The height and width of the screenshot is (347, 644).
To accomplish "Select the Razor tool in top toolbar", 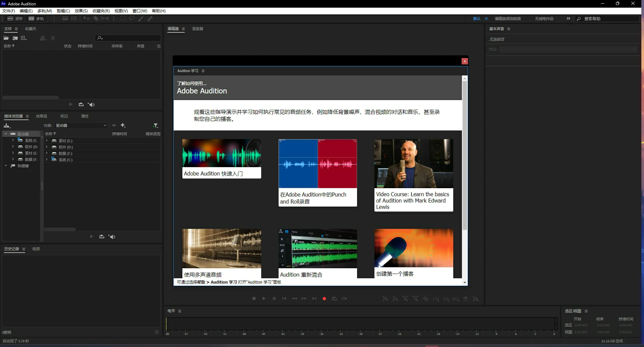I will tap(96, 19).
